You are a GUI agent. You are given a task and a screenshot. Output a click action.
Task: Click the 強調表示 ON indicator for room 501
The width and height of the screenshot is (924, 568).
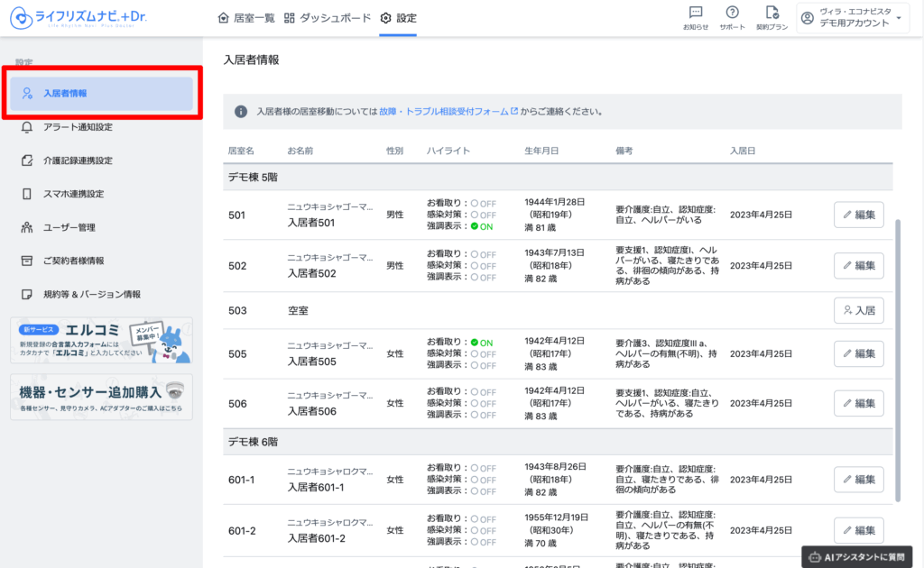pyautogui.click(x=482, y=226)
